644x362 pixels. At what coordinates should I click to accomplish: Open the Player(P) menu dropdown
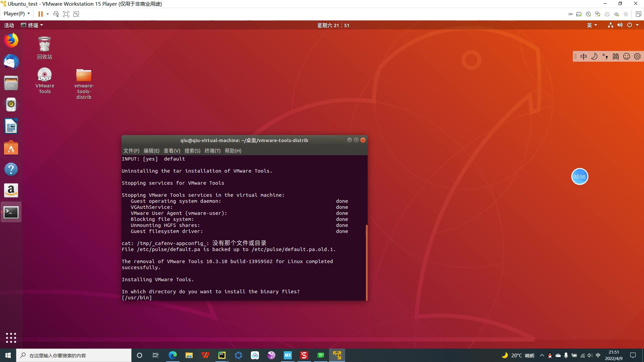pos(17,14)
